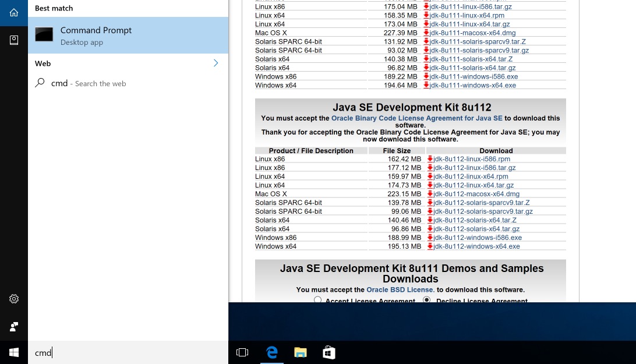The width and height of the screenshot is (636, 364).
Task: Click the red download arrow for jdk-8u112-windows-x64.exe
Action: point(430,246)
